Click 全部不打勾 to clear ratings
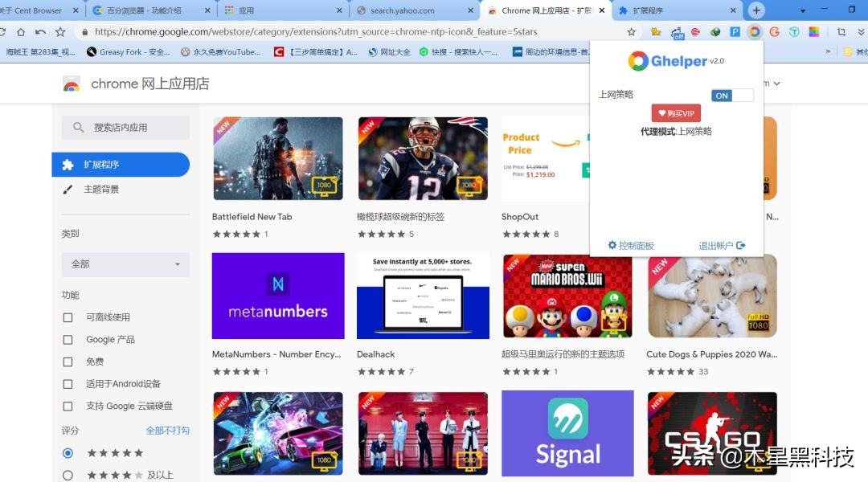 [x=168, y=431]
